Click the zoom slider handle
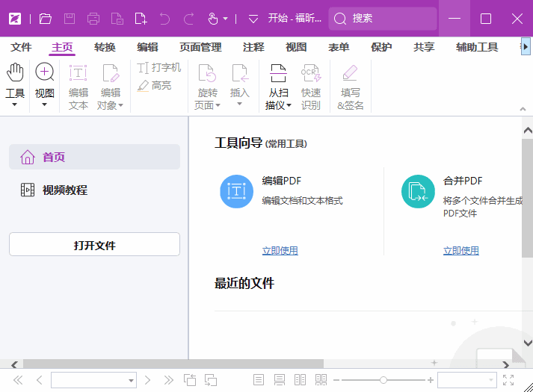Screen dimensions: 533x392 (383, 380)
